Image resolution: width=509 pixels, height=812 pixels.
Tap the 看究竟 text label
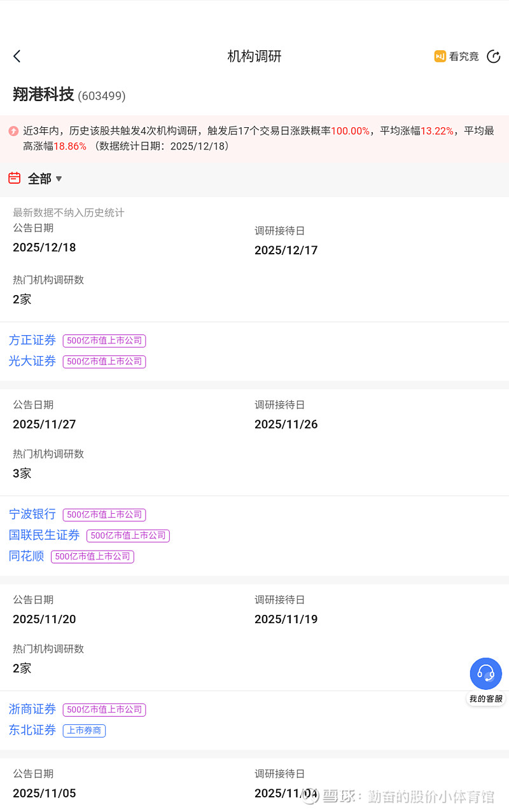(x=464, y=57)
